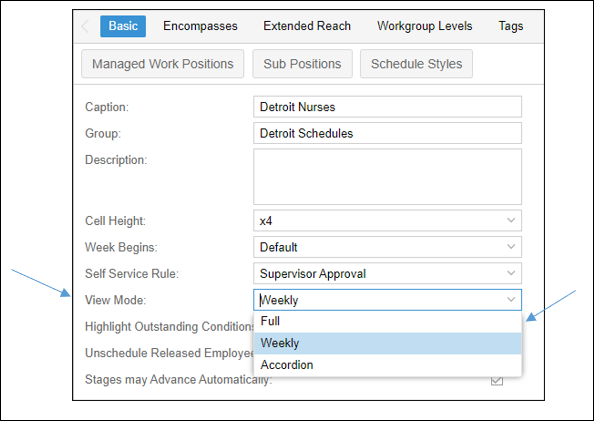Toggle Stages may Advance Automatically checkbox
The width and height of the screenshot is (594, 421).
coord(497,380)
